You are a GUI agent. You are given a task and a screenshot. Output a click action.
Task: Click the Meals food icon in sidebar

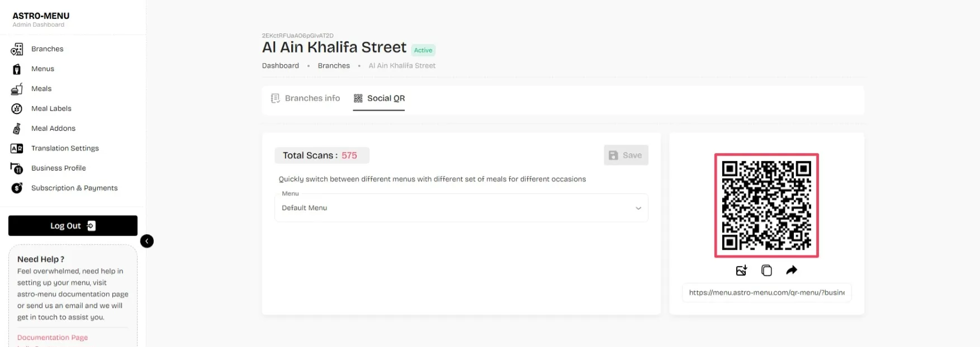(x=17, y=89)
